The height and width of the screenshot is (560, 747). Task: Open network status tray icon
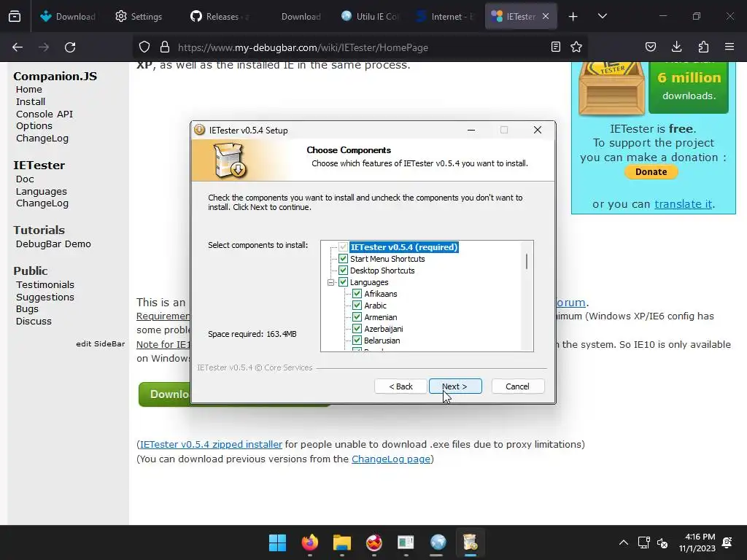643,542
